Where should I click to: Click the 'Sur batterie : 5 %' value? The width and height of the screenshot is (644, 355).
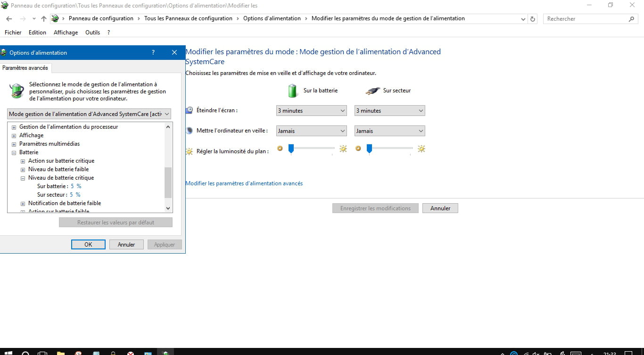click(76, 187)
